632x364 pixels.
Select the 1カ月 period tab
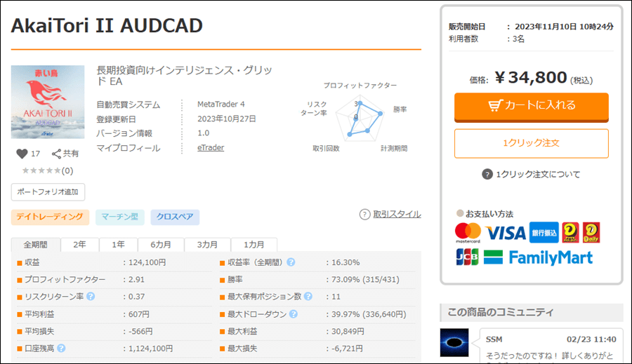coord(254,245)
